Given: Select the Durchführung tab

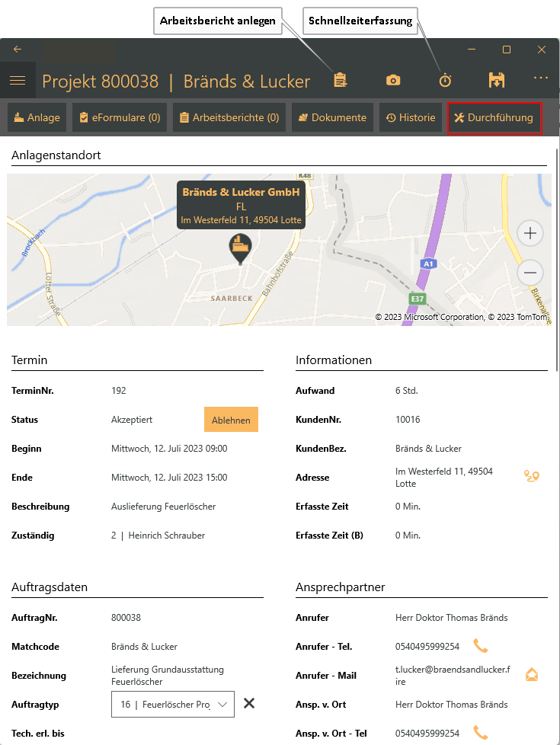Looking at the screenshot, I should pos(494,118).
